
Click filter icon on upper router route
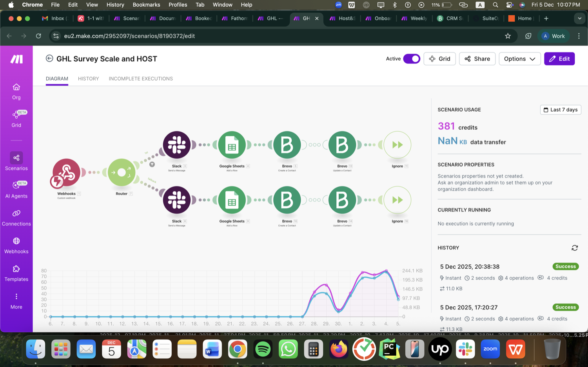152,165
